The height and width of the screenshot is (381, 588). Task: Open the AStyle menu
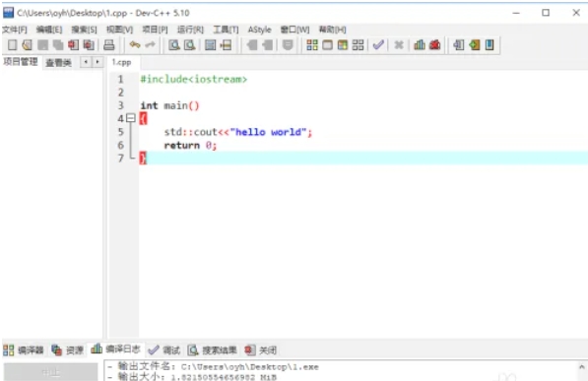259,30
